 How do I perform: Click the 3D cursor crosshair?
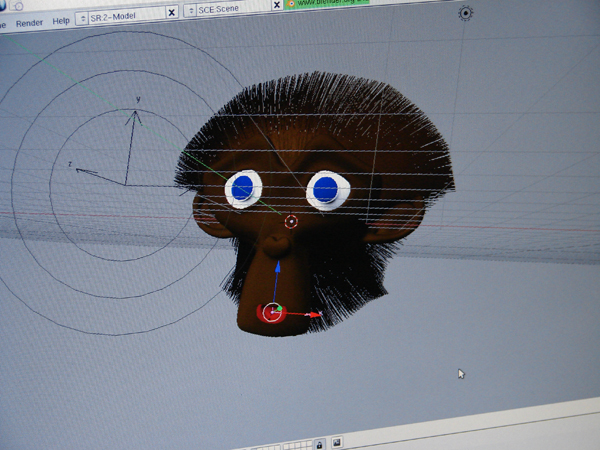coord(291,221)
